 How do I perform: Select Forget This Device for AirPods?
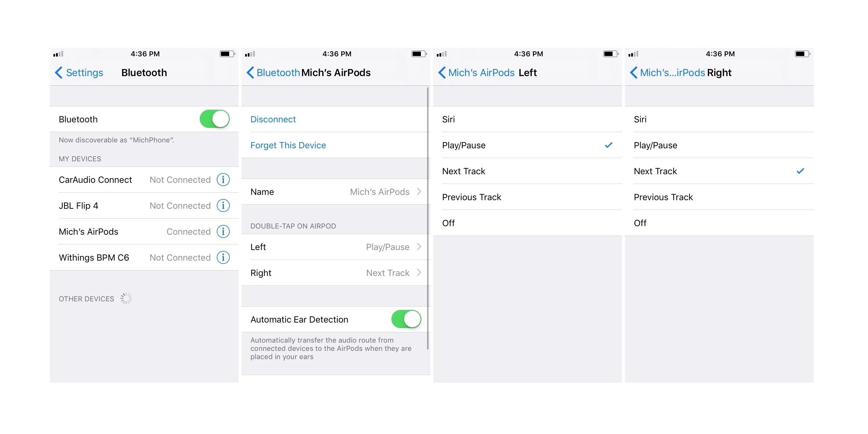[288, 145]
